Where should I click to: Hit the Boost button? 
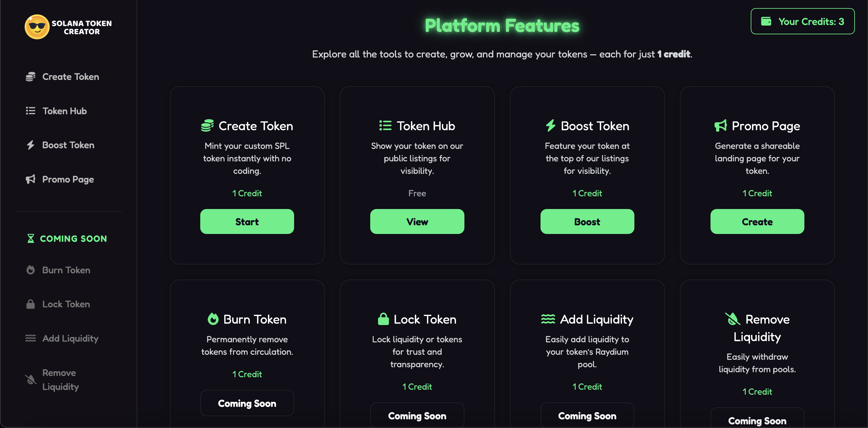coord(587,221)
